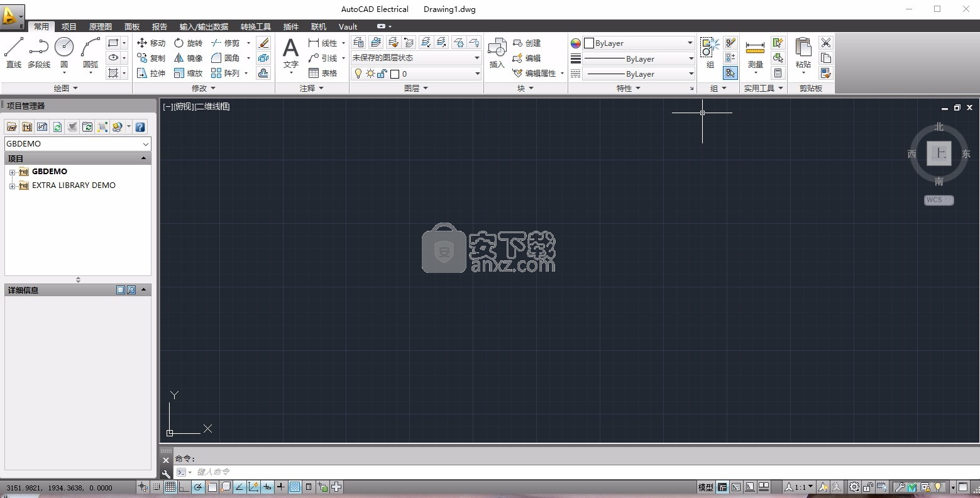The height and width of the screenshot is (498, 980).
Task: Click the Model (模型) status bar button
Action: click(x=705, y=487)
